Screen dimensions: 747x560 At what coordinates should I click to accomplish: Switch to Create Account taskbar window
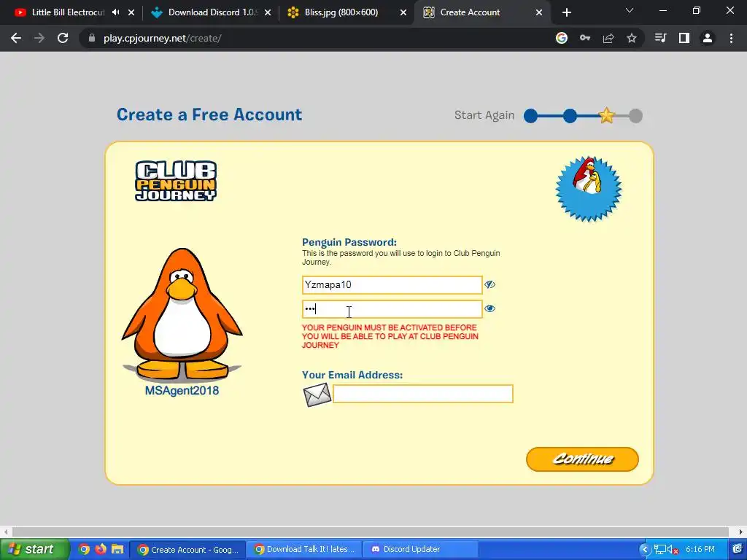187,550
